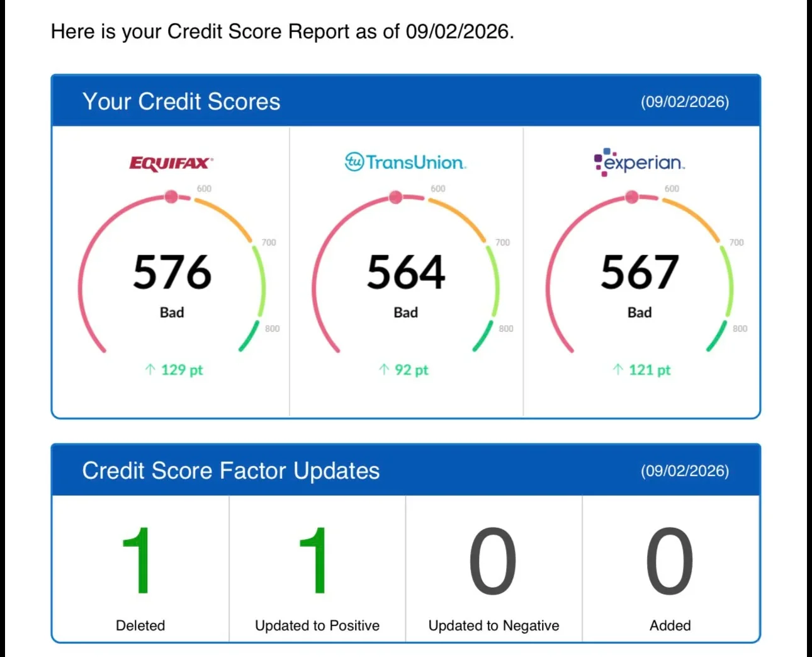The image size is (812, 657).
Task: Click the 92 pt increase indicator
Action: tap(403, 370)
